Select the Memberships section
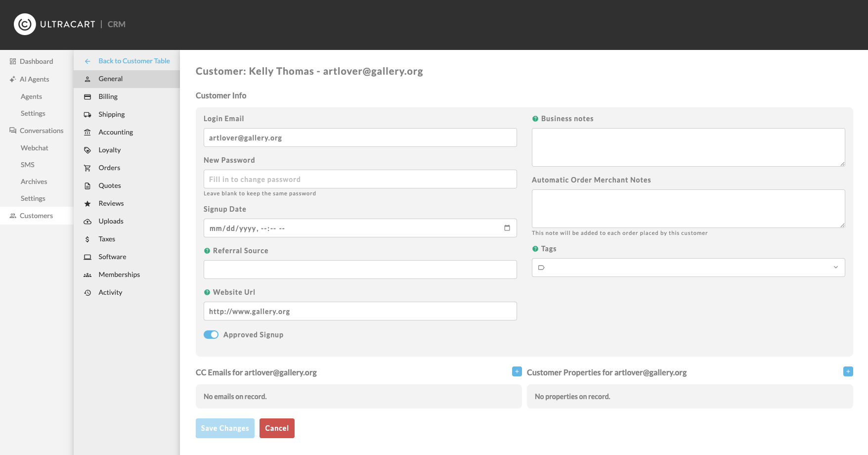Viewport: 868px width, 455px height. coord(127,275)
